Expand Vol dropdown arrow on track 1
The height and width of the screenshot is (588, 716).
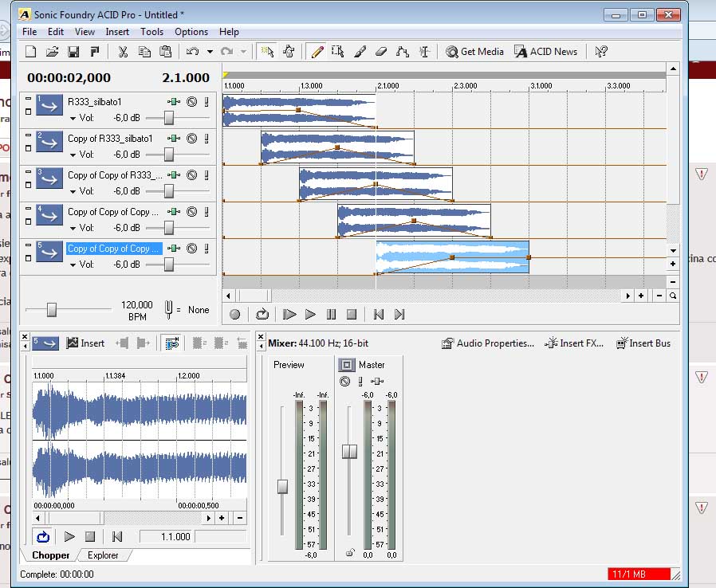(73, 118)
